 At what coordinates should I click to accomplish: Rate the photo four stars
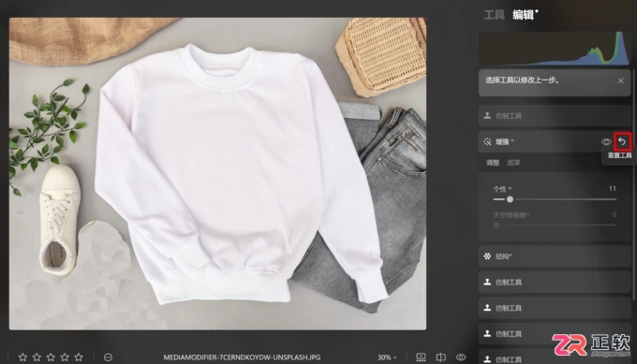click(65, 357)
